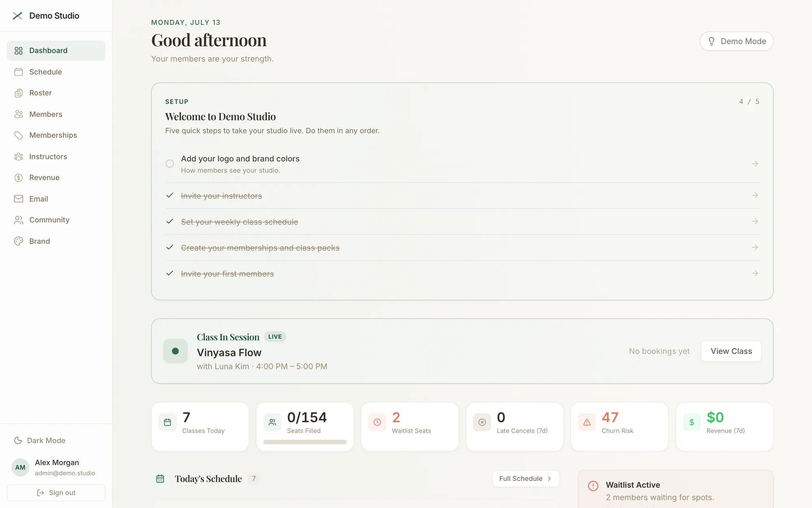This screenshot has height=508, width=812.
Task: Click the Today's Schedule calendar icon
Action: 160,479
